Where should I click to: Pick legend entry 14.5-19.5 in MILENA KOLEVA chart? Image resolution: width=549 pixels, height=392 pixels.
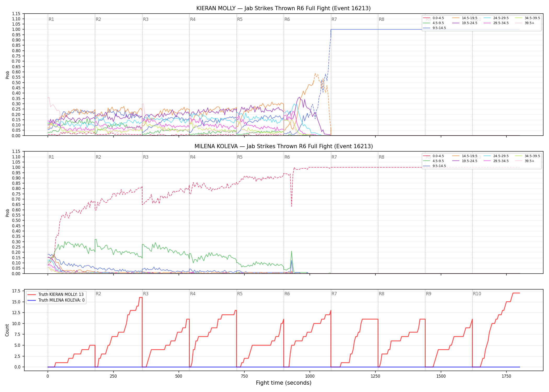[x=465, y=156]
